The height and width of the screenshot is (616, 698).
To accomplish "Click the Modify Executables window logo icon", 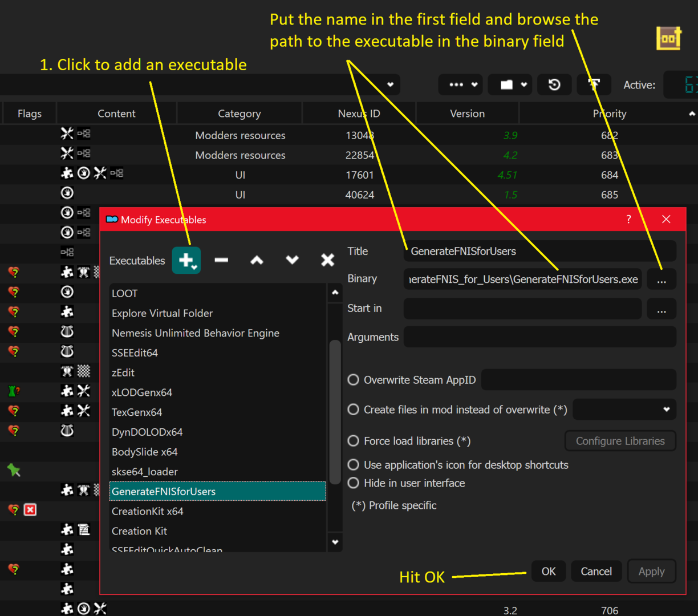I will coord(112,220).
